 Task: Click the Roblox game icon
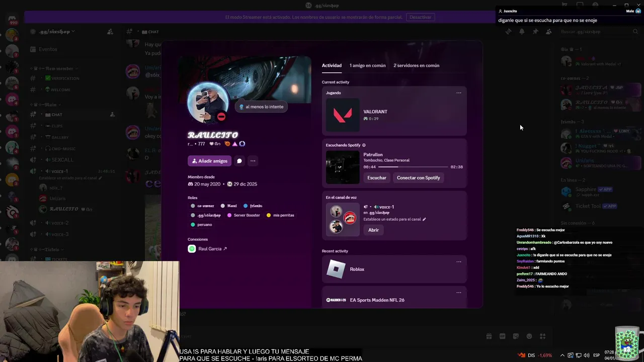(x=336, y=269)
